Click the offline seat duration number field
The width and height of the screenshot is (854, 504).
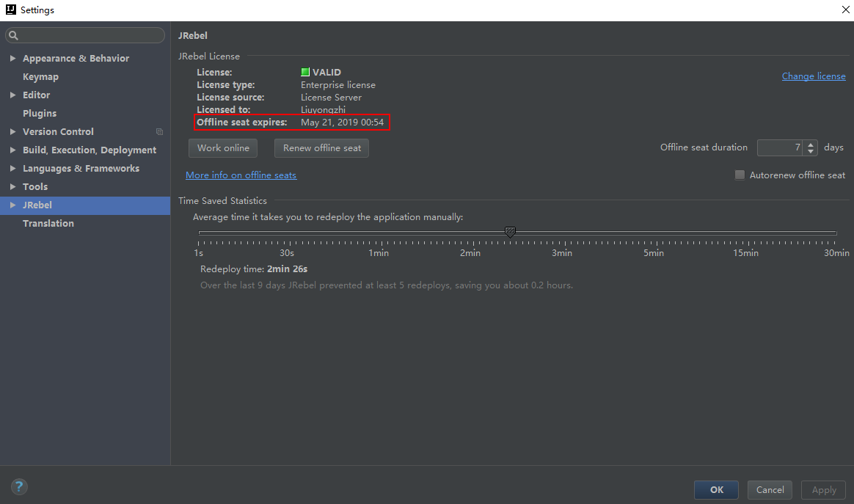[780, 147]
